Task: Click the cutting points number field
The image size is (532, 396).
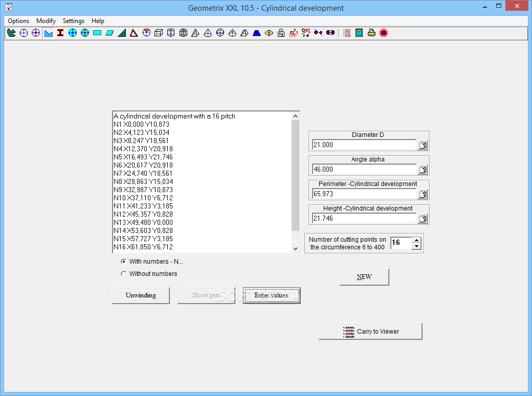Action: [401, 243]
